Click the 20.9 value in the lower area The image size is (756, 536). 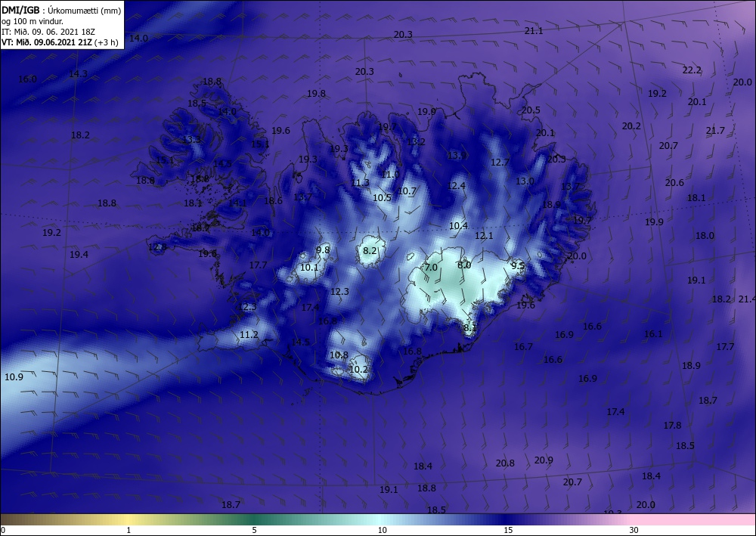[544, 460]
